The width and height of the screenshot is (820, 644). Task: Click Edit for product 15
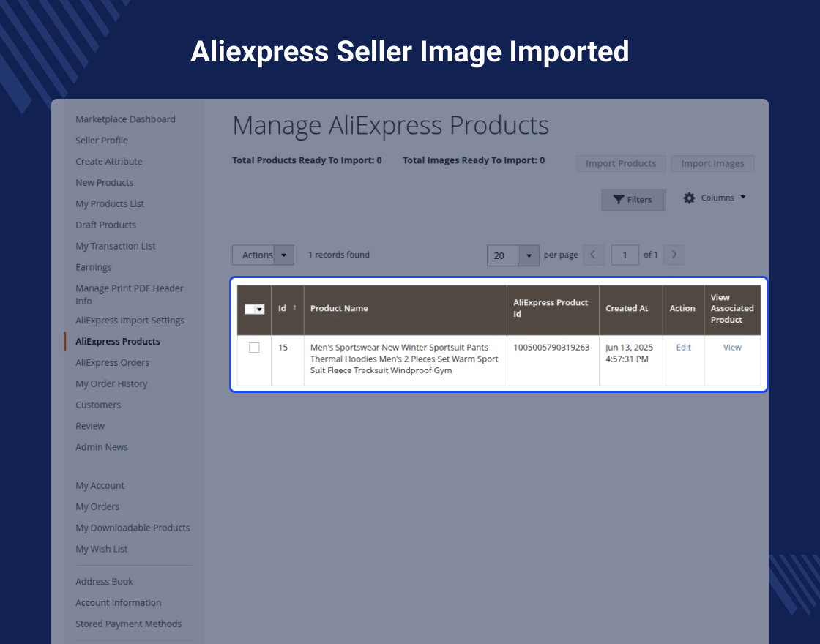pyautogui.click(x=684, y=347)
